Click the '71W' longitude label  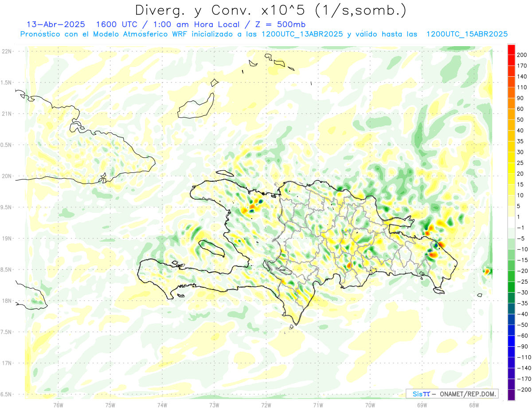pos(318,405)
